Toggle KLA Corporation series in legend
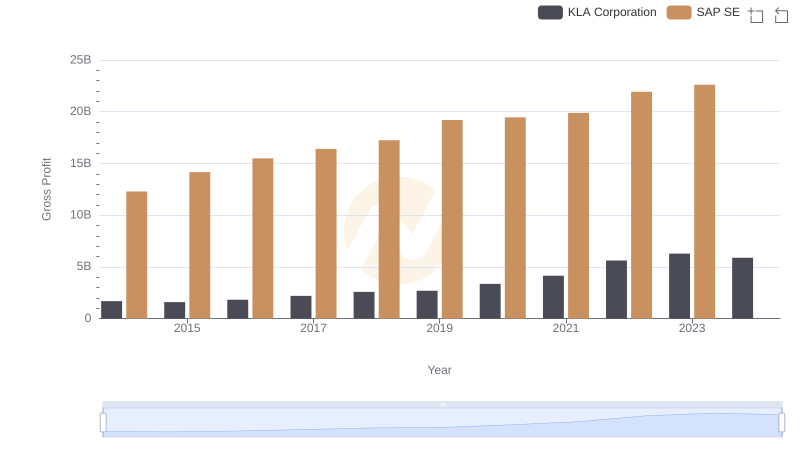This screenshot has width=800, height=461. (x=597, y=12)
